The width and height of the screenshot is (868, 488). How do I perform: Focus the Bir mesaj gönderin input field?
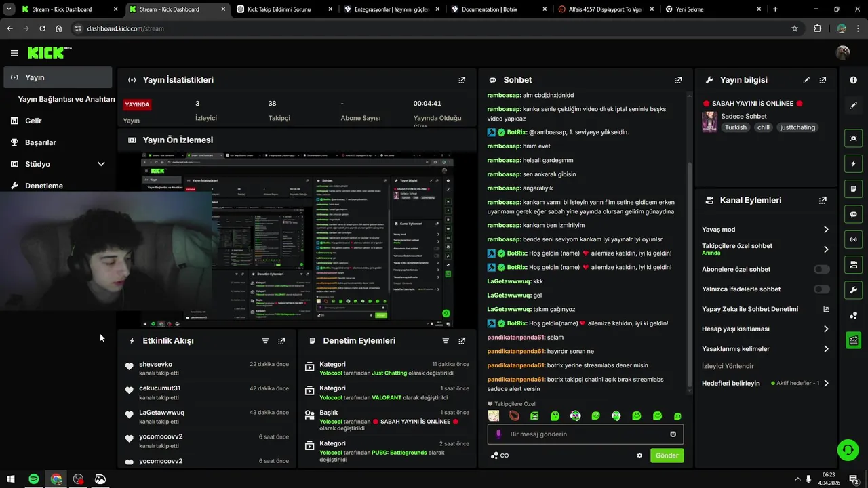pyautogui.click(x=585, y=434)
